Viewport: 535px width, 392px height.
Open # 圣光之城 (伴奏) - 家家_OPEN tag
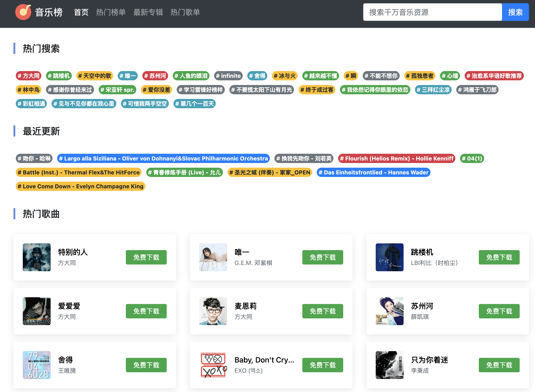(270, 172)
